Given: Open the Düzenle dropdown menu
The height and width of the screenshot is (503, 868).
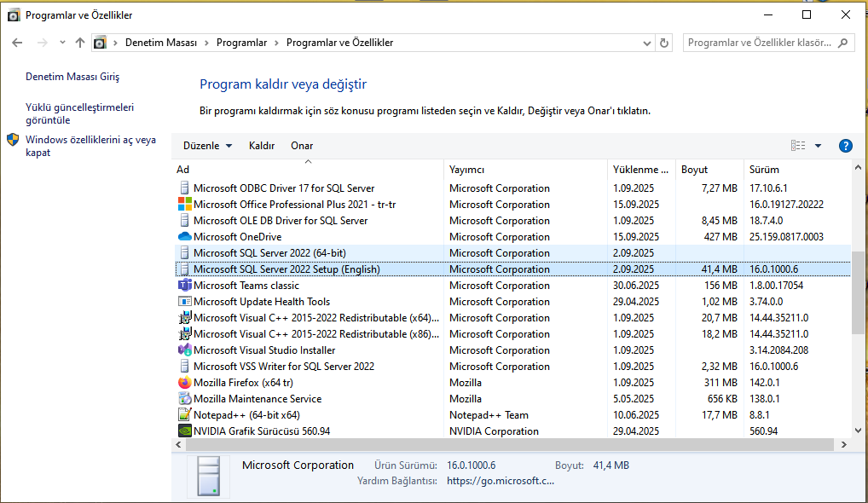Looking at the screenshot, I should pyautogui.click(x=207, y=146).
